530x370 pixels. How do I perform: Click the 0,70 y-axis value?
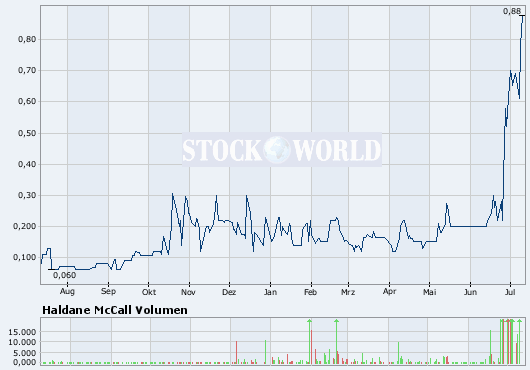pyautogui.click(x=27, y=70)
